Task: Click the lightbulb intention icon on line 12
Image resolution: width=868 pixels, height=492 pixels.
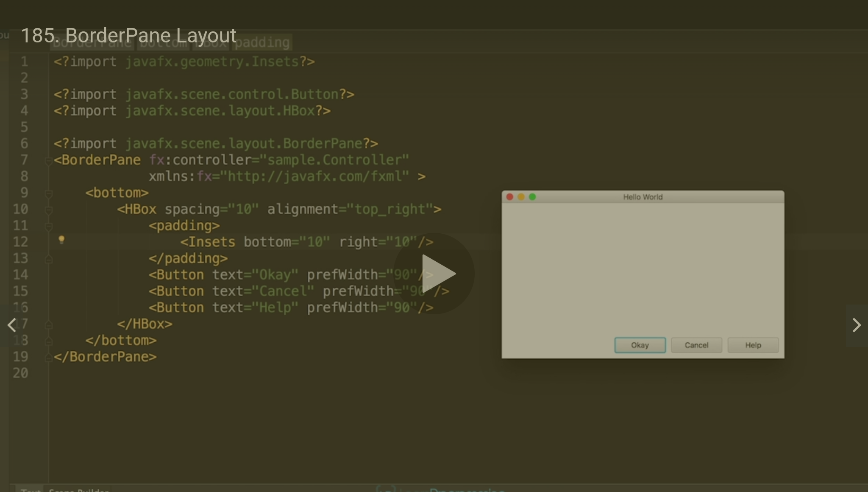Action: pos(61,240)
